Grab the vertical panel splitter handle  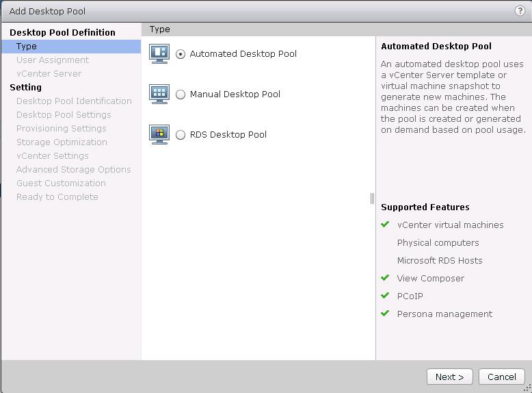372,199
